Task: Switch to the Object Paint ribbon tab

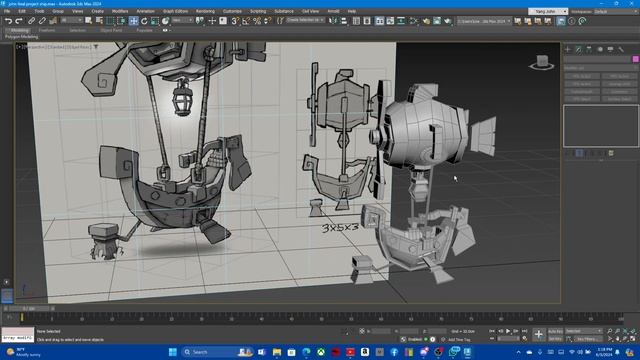Action: coord(111,30)
